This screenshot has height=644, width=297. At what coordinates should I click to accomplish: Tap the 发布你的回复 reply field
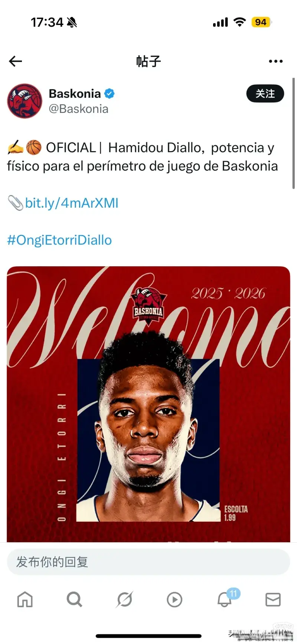[x=148, y=562]
